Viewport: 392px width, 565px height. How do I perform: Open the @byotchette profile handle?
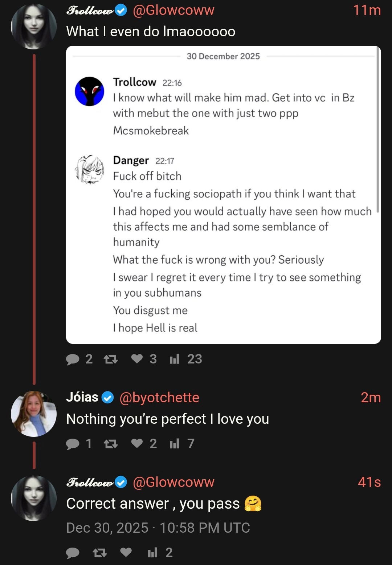point(159,398)
